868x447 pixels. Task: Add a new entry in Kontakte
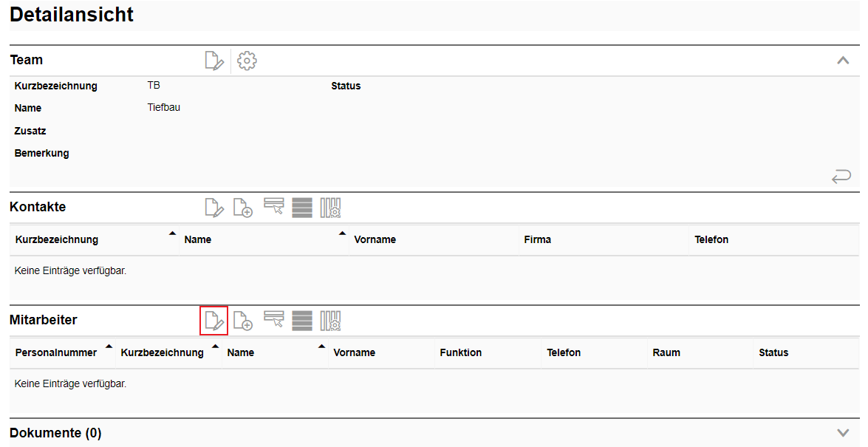(243, 208)
